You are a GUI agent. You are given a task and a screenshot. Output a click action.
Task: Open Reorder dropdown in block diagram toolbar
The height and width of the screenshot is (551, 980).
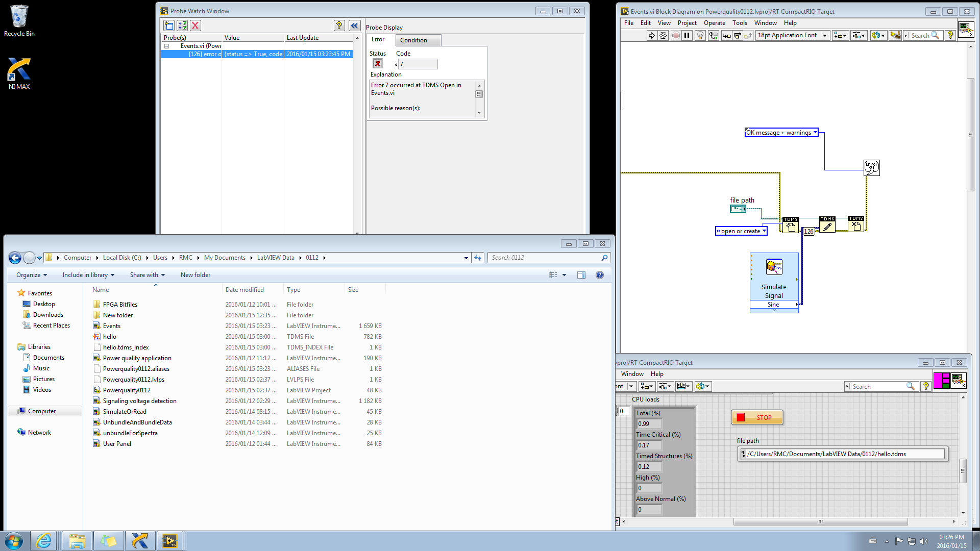coord(878,35)
